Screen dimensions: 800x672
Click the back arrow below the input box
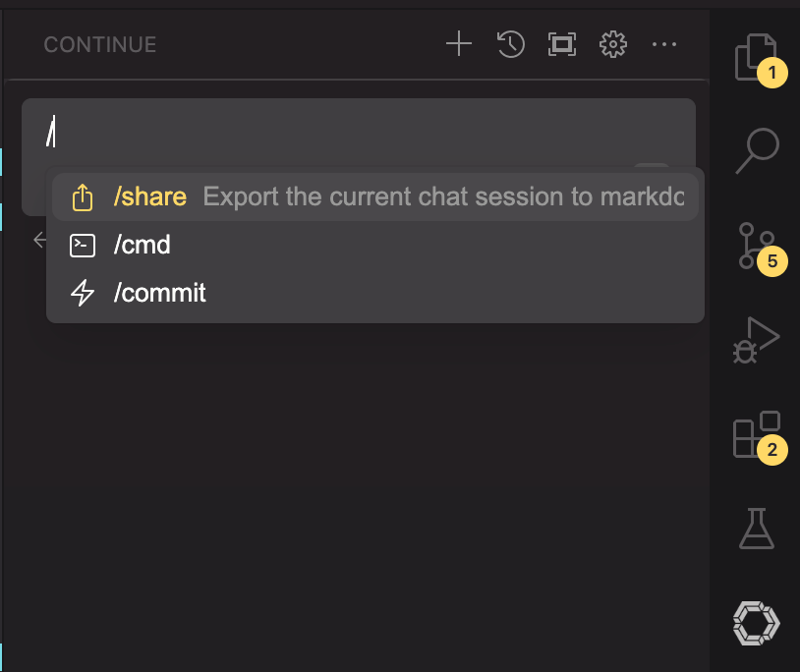[x=39, y=239]
